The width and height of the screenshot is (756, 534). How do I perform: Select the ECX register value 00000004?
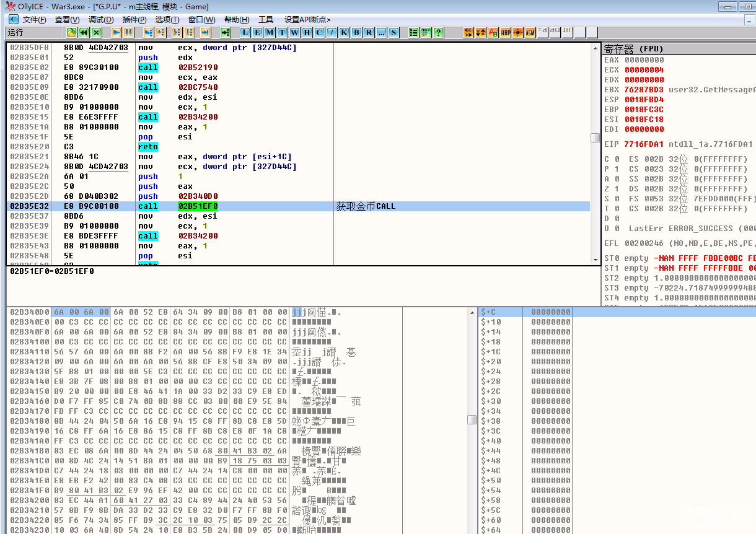click(x=644, y=70)
